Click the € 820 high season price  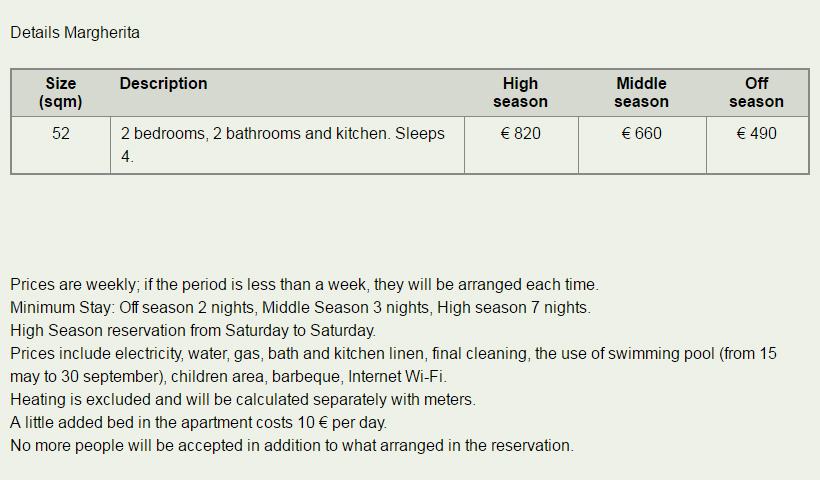pyautogui.click(x=520, y=133)
